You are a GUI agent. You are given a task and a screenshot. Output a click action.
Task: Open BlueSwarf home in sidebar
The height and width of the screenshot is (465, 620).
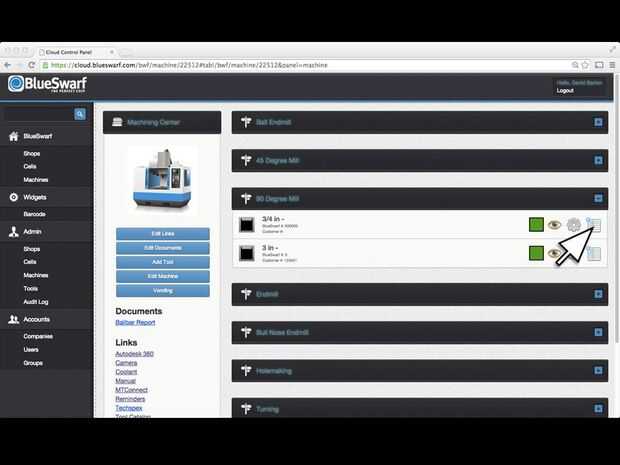point(37,136)
